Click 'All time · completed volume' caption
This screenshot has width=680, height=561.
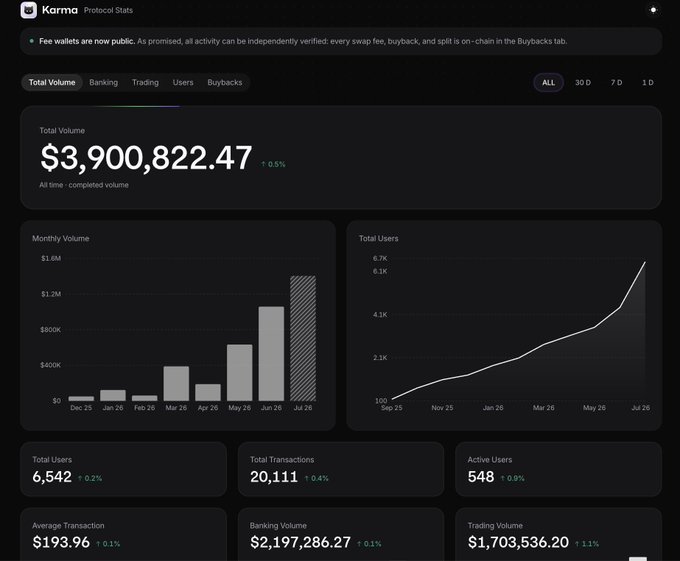[x=84, y=185]
